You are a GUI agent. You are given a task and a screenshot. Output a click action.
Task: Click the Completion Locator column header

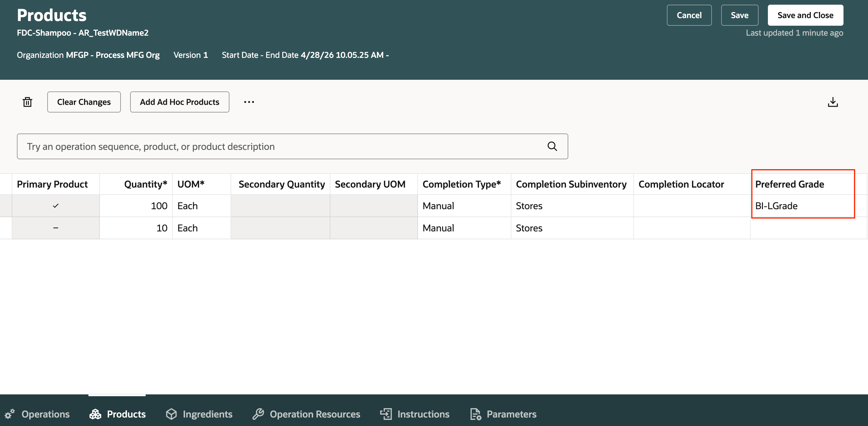[x=692, y=184]
